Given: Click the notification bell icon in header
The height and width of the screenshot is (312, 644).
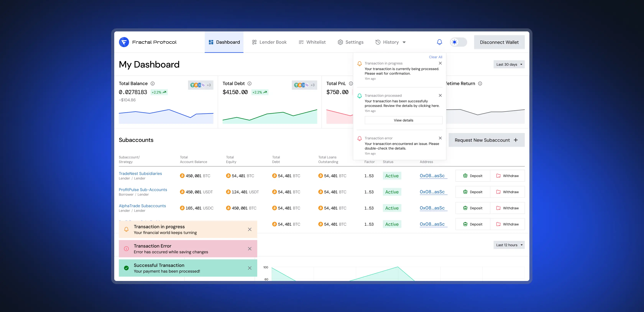Looking at the screenshot, I should point(439,42).
